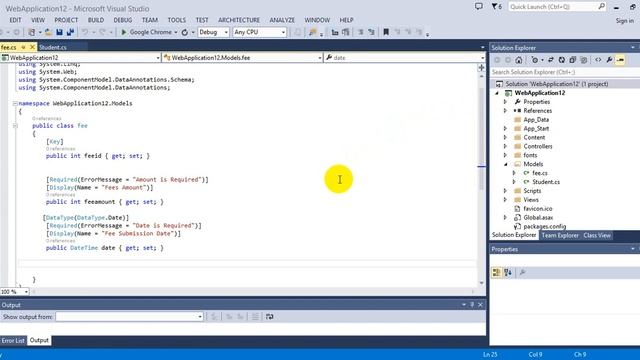Viewport: 640px width, 360px height.
Task: Switch to the Student.cs tab
Action: pos(53,47)
